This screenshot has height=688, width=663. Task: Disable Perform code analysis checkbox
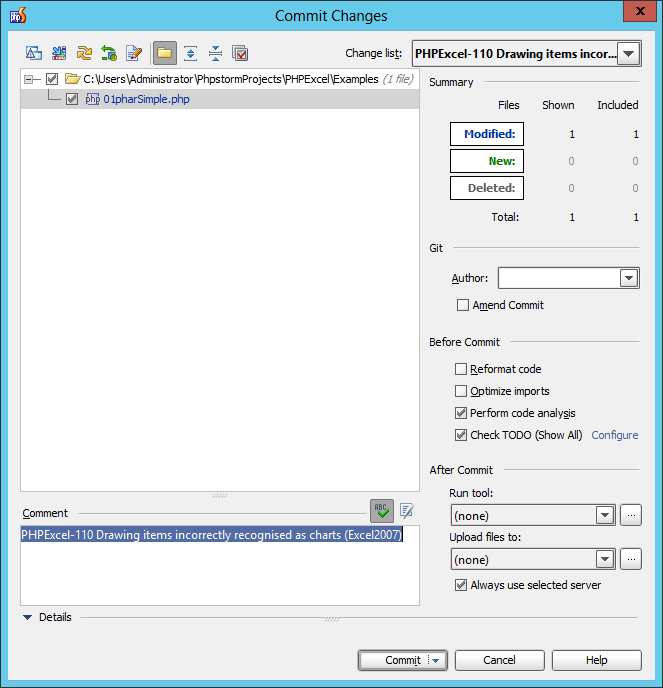point(461,413)
